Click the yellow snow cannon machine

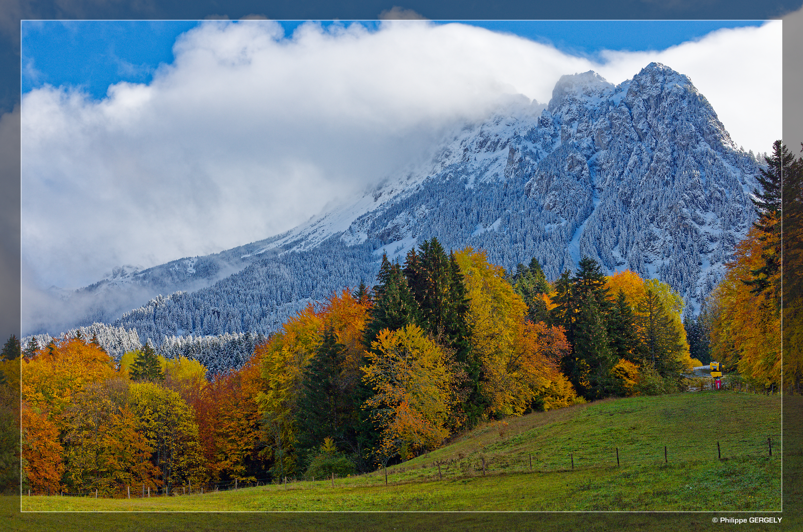coord(715,367)
